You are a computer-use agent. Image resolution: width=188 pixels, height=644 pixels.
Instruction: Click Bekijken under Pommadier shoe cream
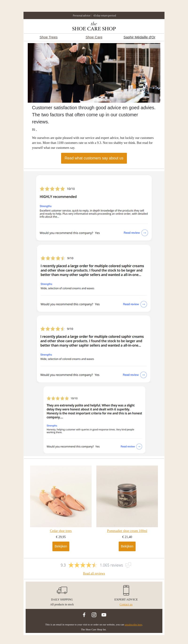click(x=127, y=546)
